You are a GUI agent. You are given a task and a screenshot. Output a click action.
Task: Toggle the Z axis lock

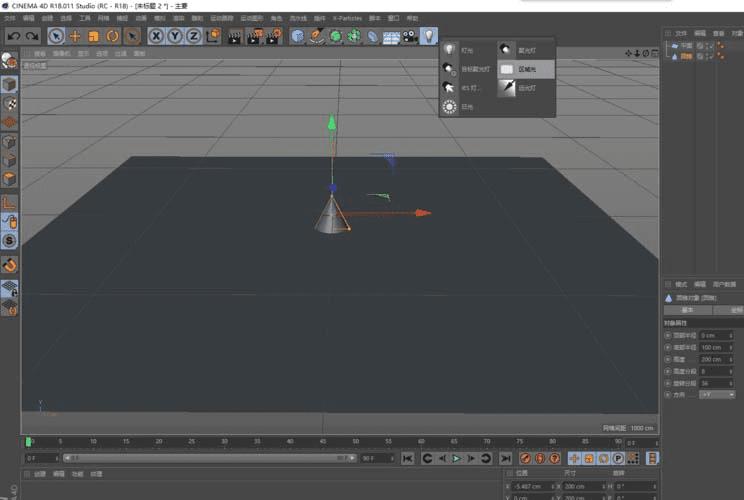pos(193,36)
